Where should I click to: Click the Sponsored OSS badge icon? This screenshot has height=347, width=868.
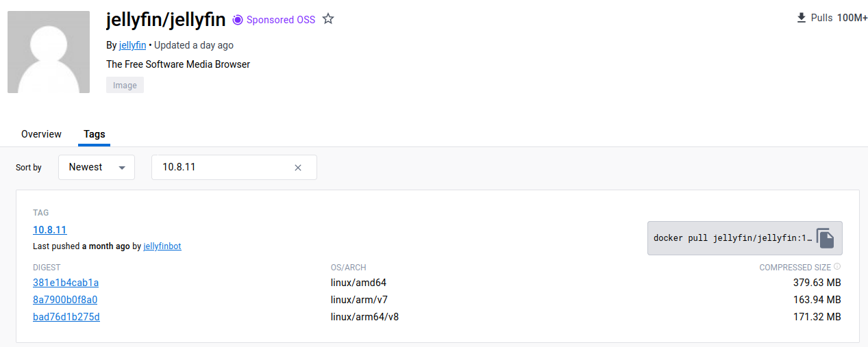click(238, 20)
